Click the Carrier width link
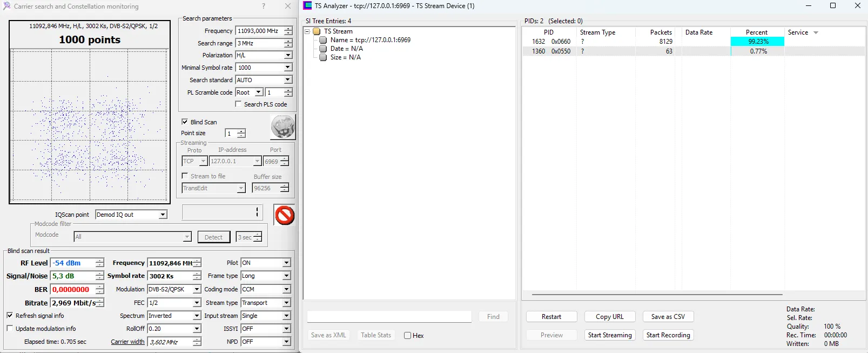The height and width of the screenshot is (353, 868). click(x=127, y=342)
